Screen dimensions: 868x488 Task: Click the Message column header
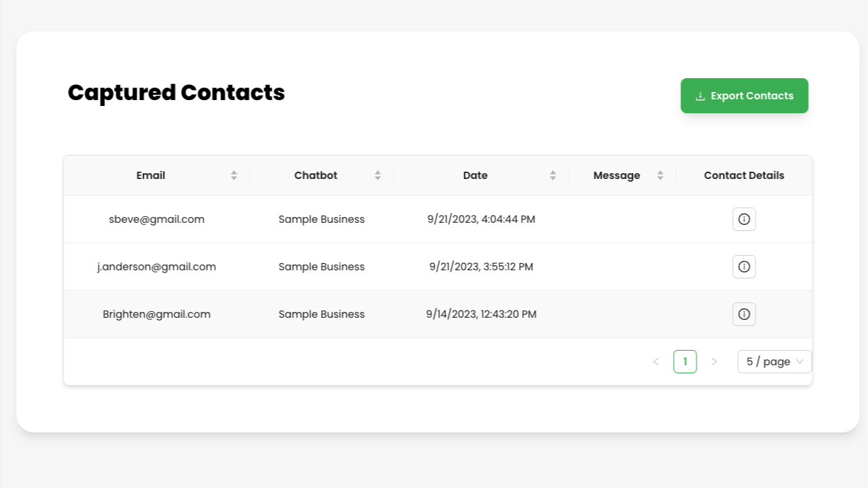point(617,175)
